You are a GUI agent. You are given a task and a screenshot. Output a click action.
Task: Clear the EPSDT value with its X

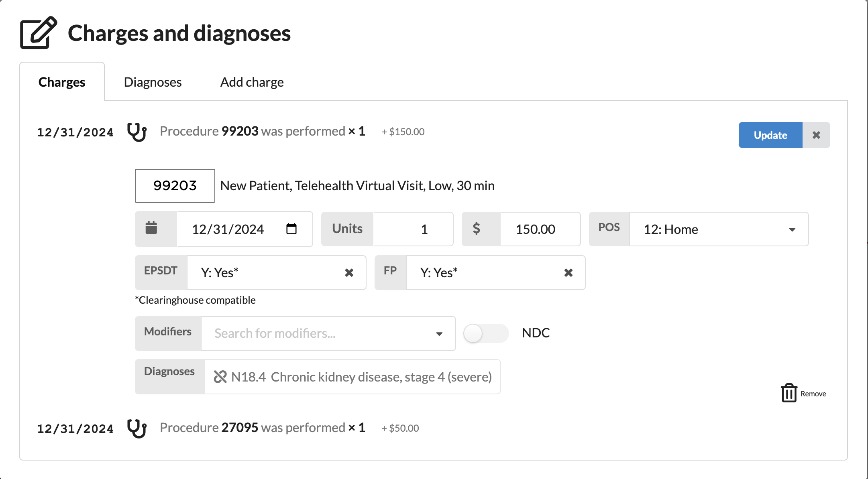(x=349, y=273)
